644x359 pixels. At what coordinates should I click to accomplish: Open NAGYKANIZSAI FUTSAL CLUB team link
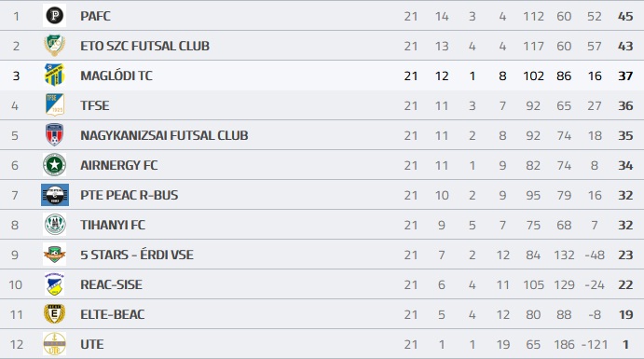(x=164, y=135)
